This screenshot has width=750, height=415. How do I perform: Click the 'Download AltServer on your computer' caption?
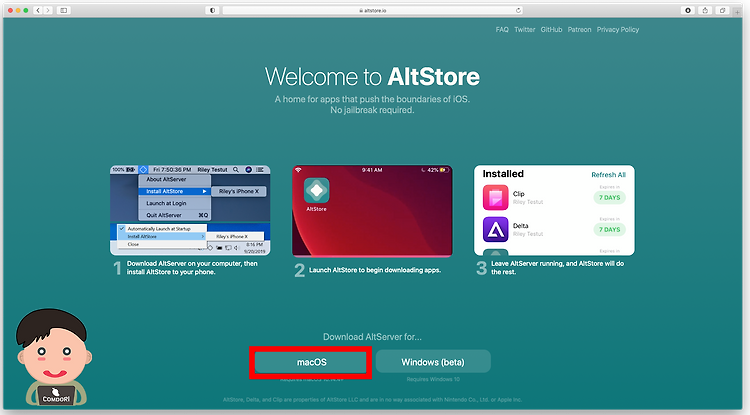[192, 268]
